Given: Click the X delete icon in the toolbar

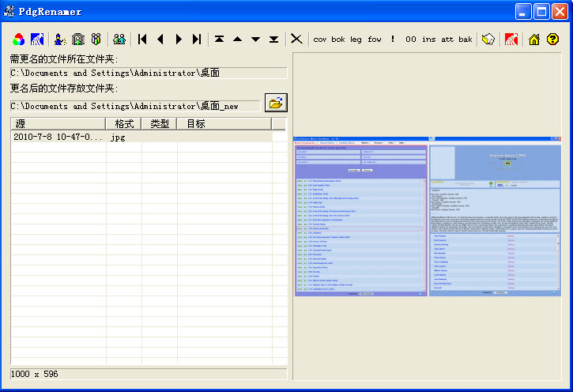Looking at the screenshot, I should point(296,39).
